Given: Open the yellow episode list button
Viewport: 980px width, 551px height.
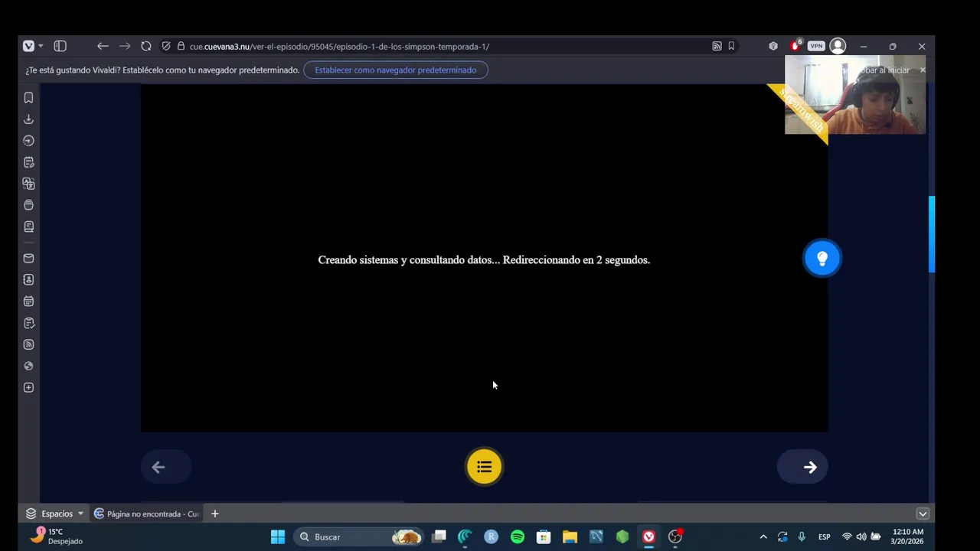Looking at the screenshot, I should pos(484,467).
